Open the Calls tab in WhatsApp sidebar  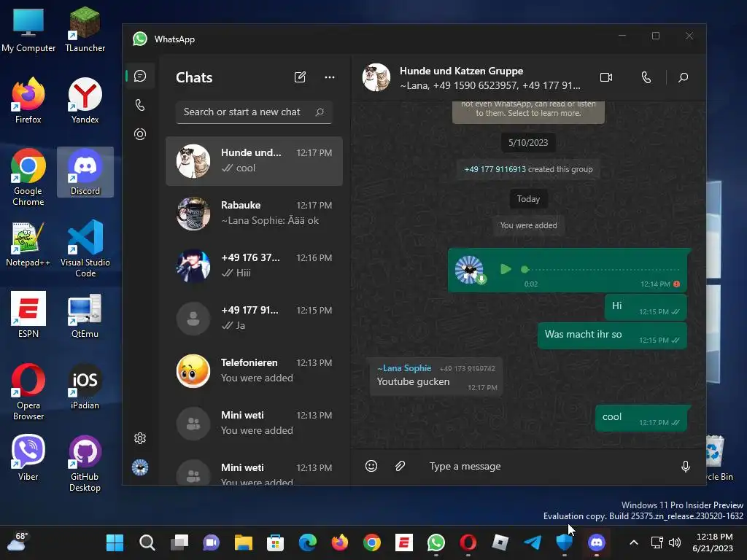pos(140,105)
